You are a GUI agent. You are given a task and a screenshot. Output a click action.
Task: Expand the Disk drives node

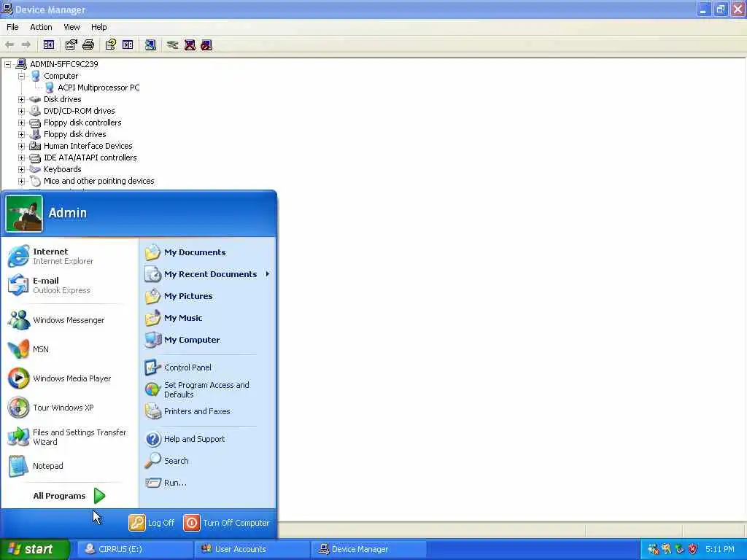click(21, 99)
